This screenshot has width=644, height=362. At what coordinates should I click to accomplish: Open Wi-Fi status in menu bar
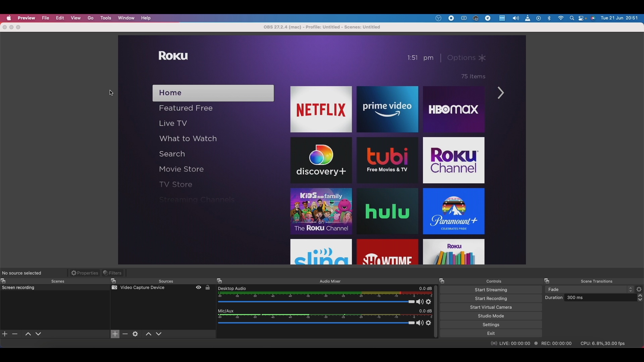pyautogui.click(x=561, y=18)
